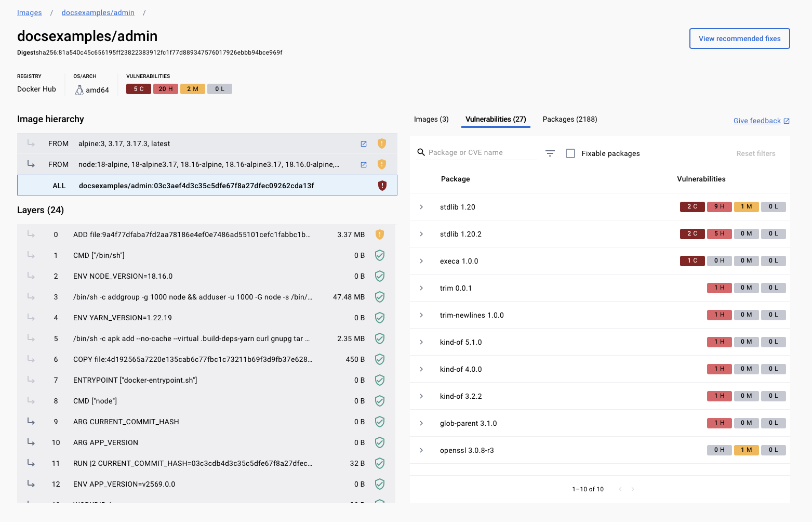Select layer 3 addgroup command row
The image size is (812, 522).
pos(206,297)
